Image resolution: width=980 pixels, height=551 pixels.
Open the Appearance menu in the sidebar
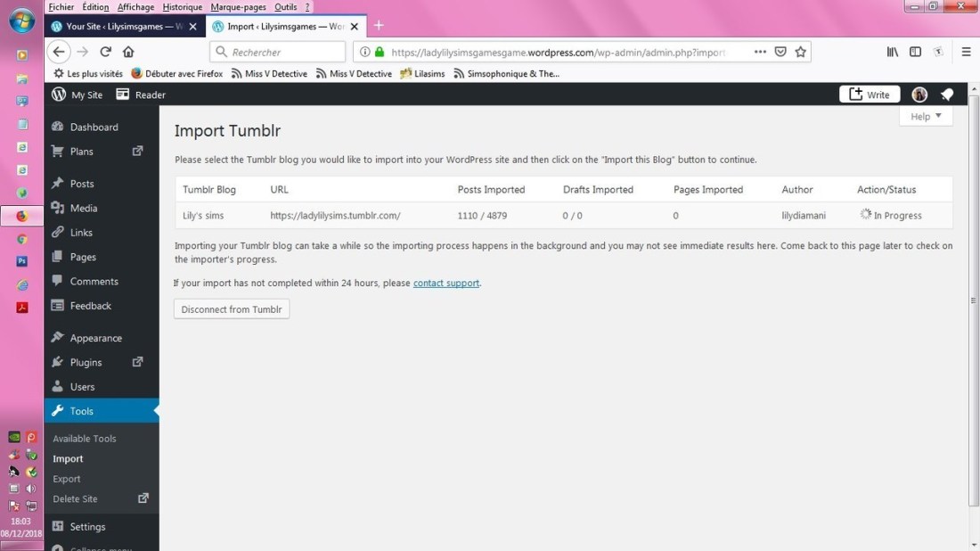(95, 338)
